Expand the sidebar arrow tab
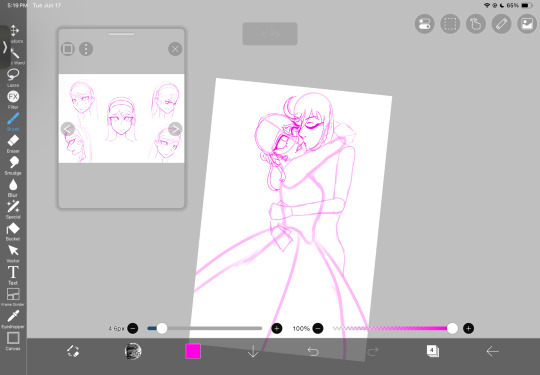The height and width of the screenshot is (375, 540). pos(5,47)
